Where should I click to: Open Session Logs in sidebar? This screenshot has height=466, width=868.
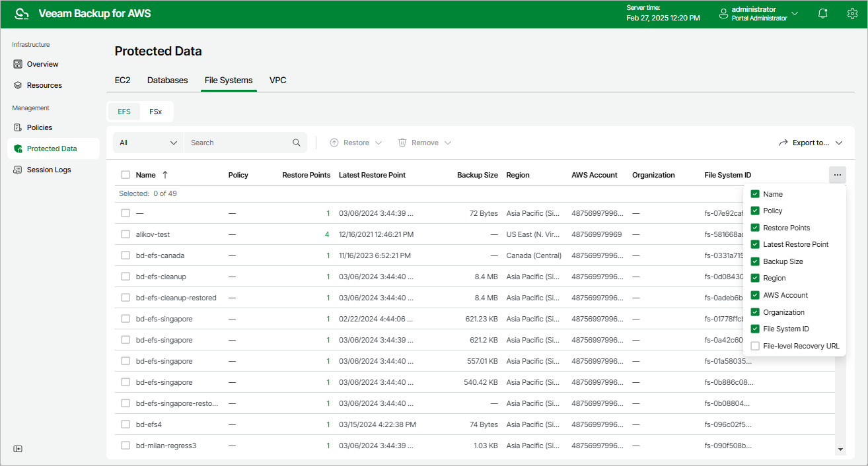point(48,170)
